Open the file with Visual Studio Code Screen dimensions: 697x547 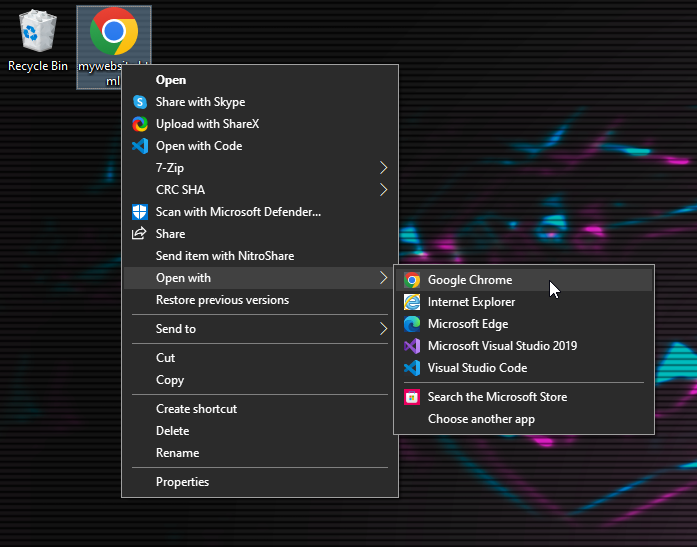(x=524, y=368)
